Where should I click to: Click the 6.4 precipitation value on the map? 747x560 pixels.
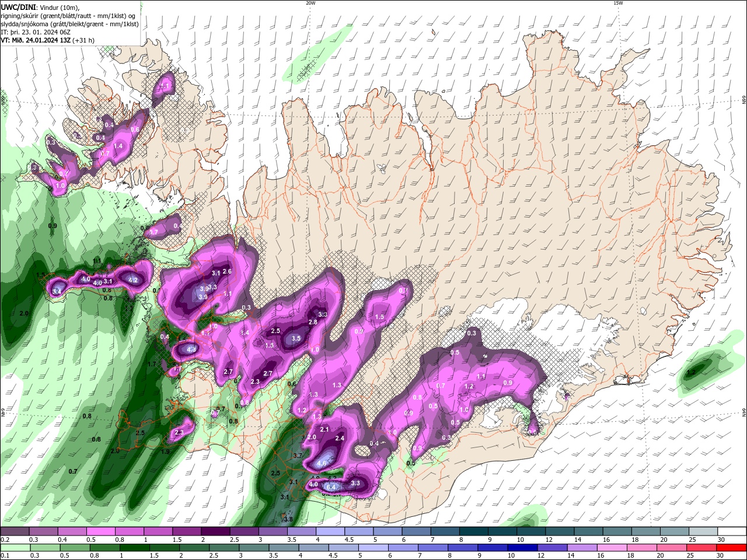coord(332,487)
